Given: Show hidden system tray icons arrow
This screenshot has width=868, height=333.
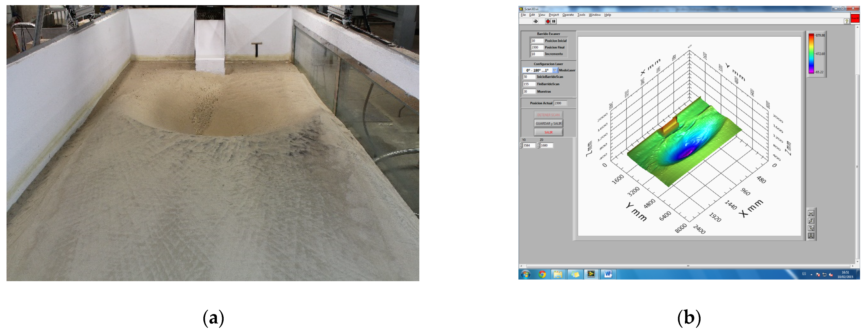Looking at the screenshot, I should click(811, 275).
